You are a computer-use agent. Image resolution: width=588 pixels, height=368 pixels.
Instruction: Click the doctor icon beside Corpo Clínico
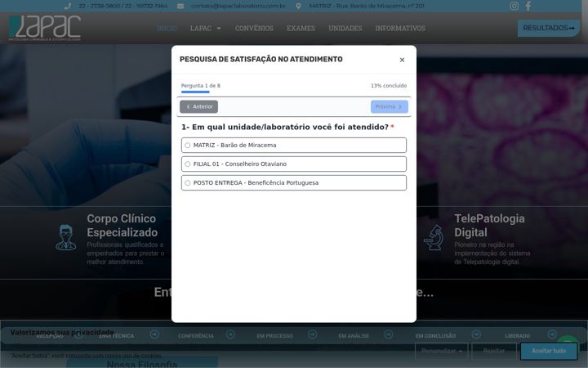click(x=66, y=237)
